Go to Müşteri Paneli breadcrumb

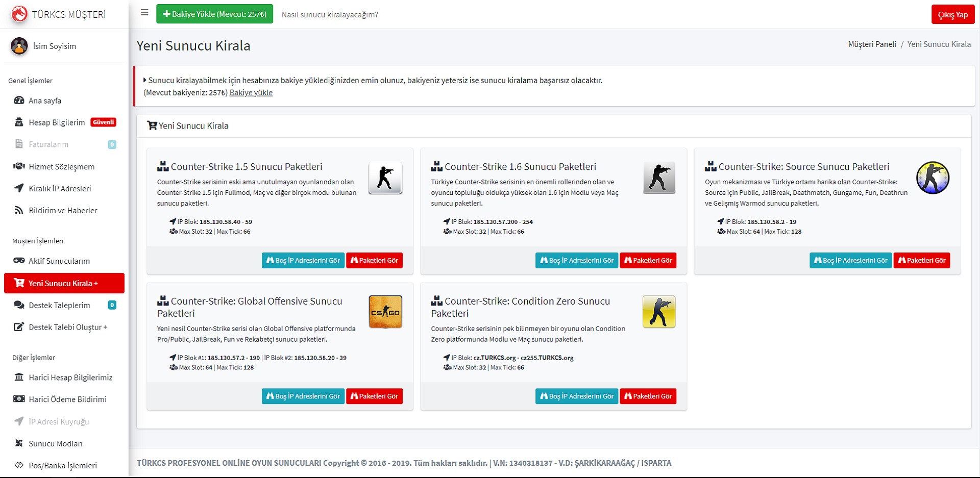click(x=872, y=44)
